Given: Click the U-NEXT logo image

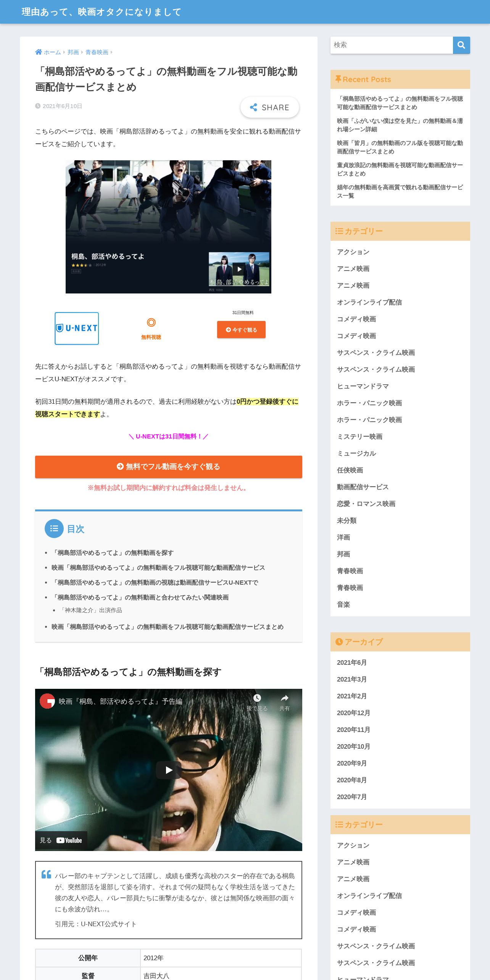Looking at the screenshot, I should (77, 329).
